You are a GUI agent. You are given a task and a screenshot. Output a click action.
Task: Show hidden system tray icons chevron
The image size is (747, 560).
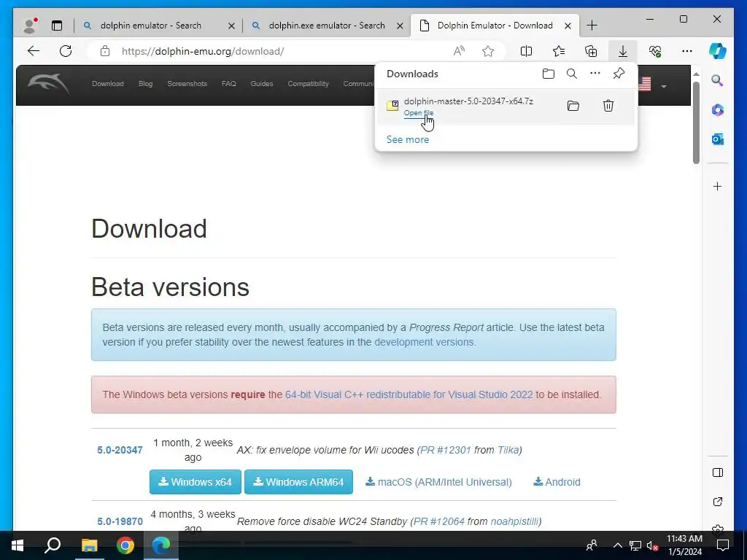coord(617,545)
